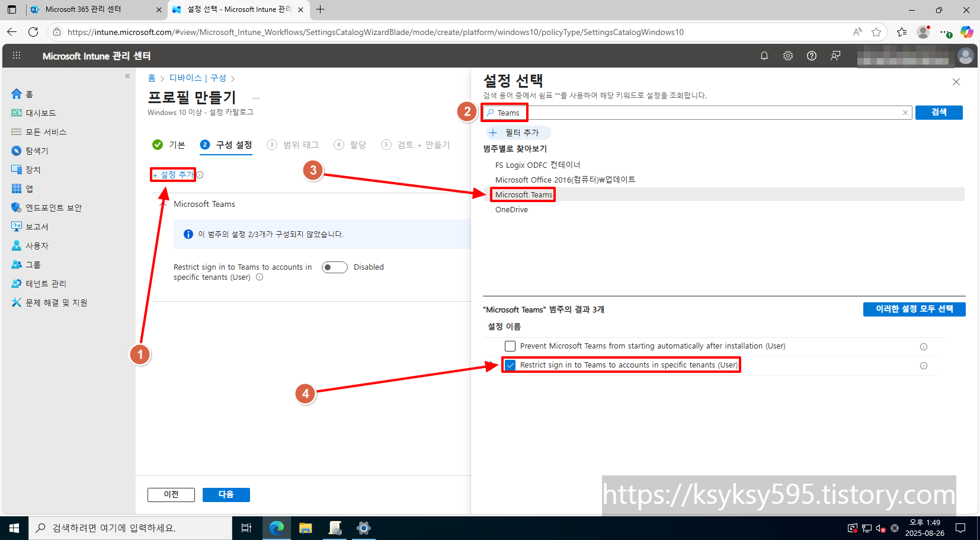Open the ellipsis menu beside 프로필 만들기
Viewport: 980px width, 540px height.
(256, 98)
